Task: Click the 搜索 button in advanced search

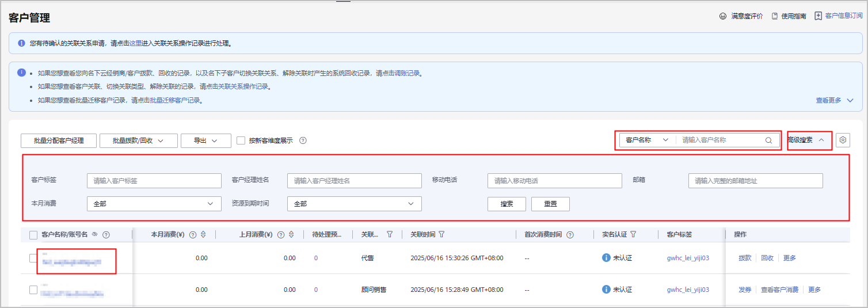Action: click(x=507, y=204)
